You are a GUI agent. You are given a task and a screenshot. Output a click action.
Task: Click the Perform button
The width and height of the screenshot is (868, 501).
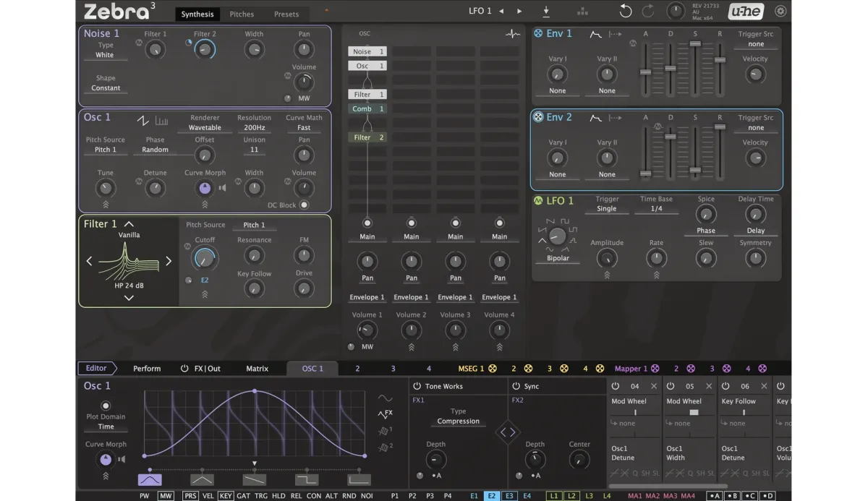[147, 369]
